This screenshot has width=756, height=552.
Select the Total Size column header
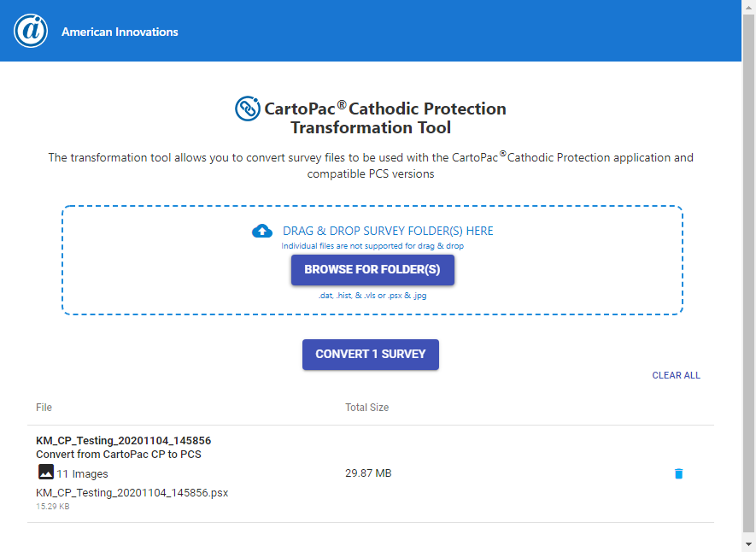[366, 408]
